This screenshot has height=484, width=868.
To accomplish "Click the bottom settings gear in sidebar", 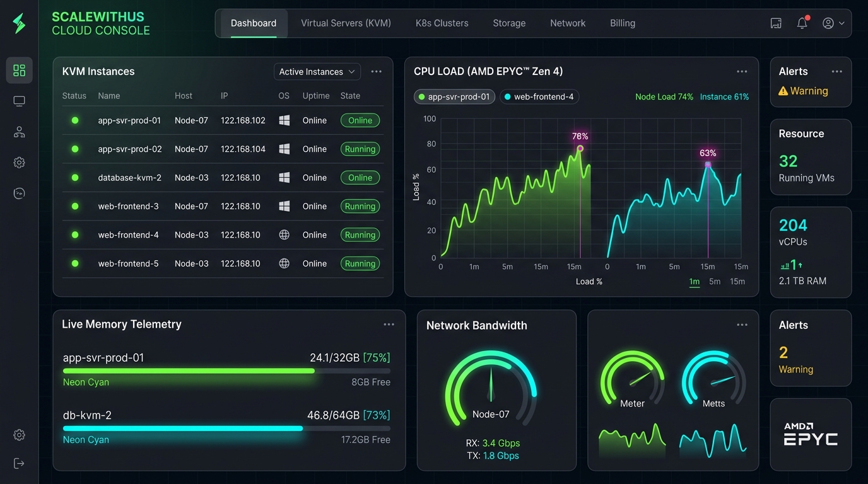I will point(20,435).
